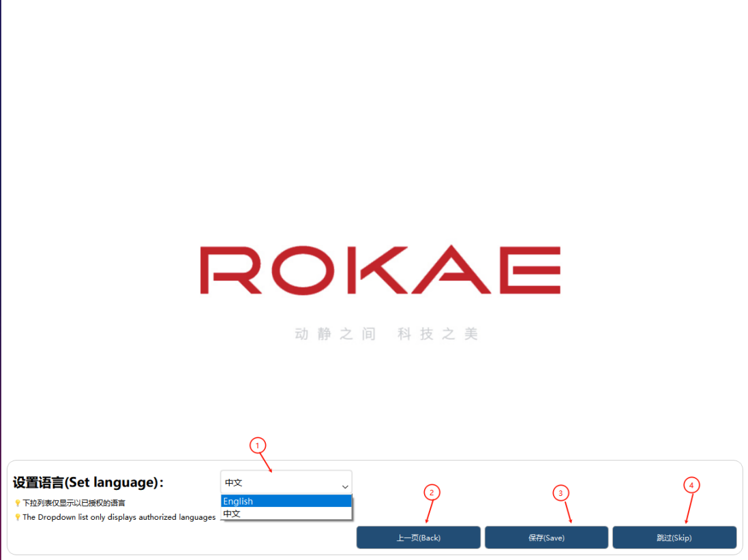
Task: Select English from the language list
Action: (x=286, y=501)
